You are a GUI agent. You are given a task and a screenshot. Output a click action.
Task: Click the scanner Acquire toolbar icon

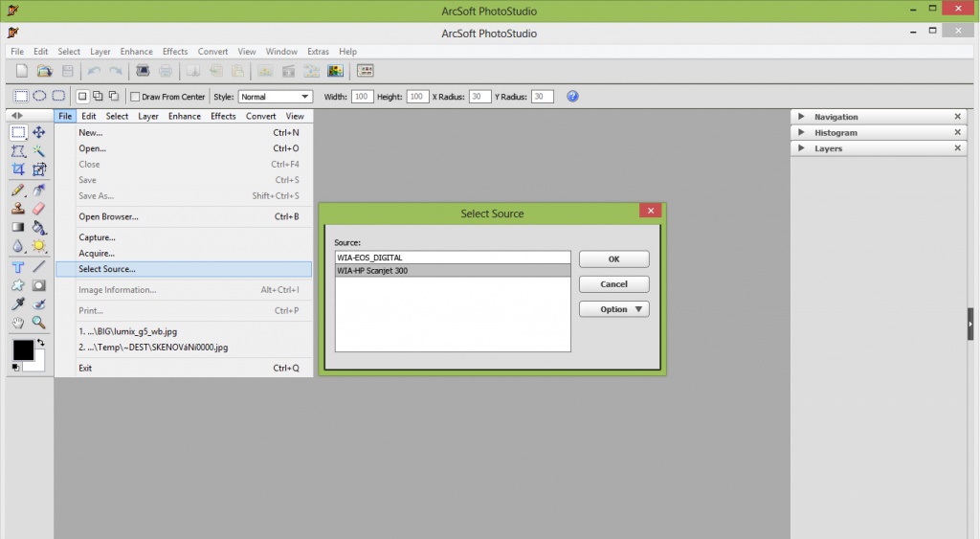pos(143,71)
